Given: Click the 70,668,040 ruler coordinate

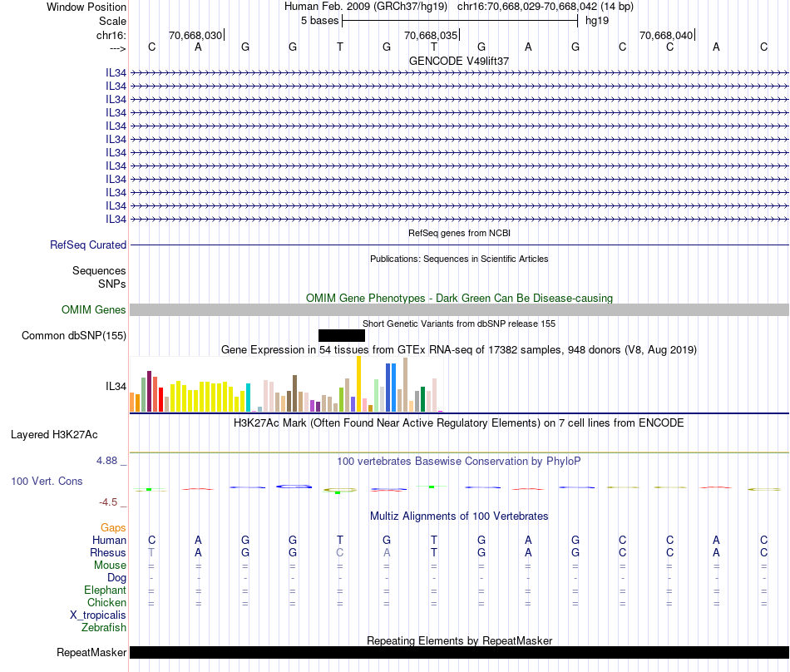Looking at the screenshot, I should click(x=666, y=35).
